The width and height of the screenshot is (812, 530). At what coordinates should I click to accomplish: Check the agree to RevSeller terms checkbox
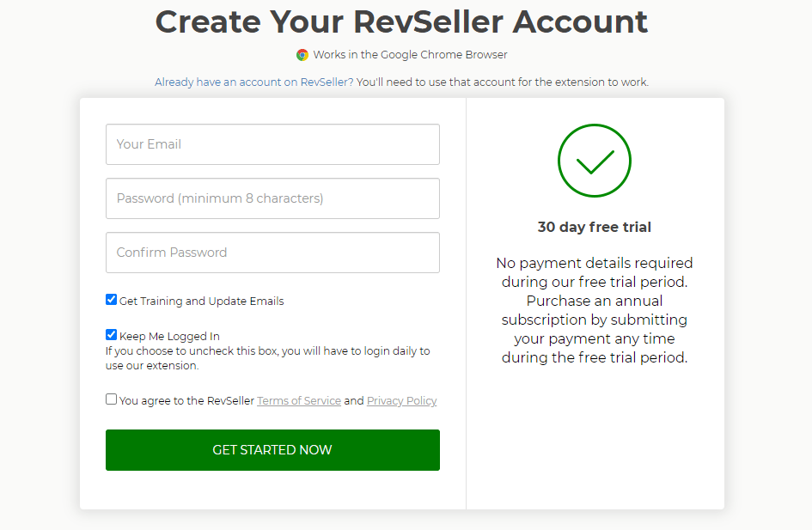tap(112, 399)
